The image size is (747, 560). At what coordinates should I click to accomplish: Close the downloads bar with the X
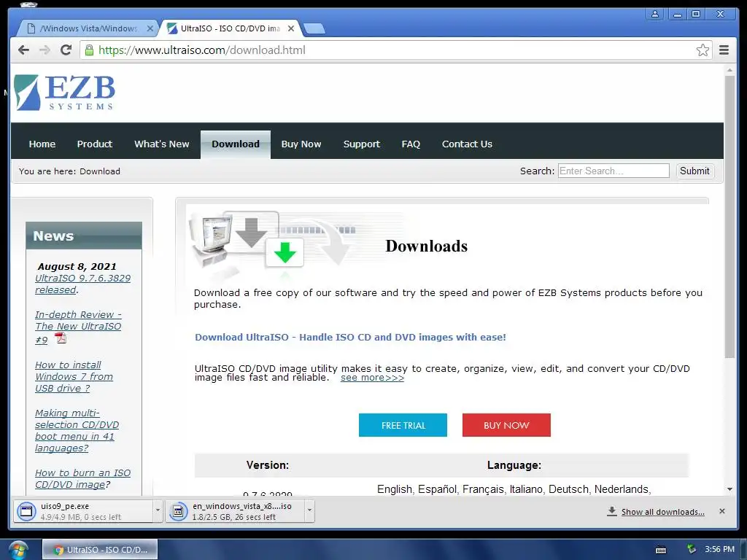(x=721, y=511)
